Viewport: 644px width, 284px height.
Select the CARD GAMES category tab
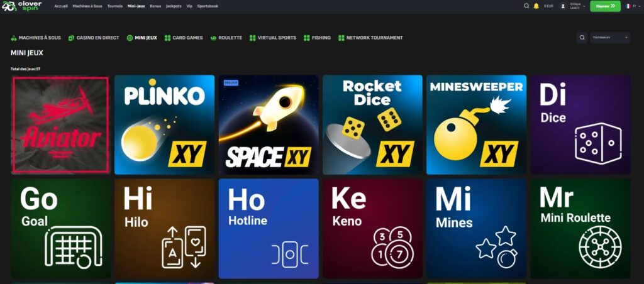point(184,38)
